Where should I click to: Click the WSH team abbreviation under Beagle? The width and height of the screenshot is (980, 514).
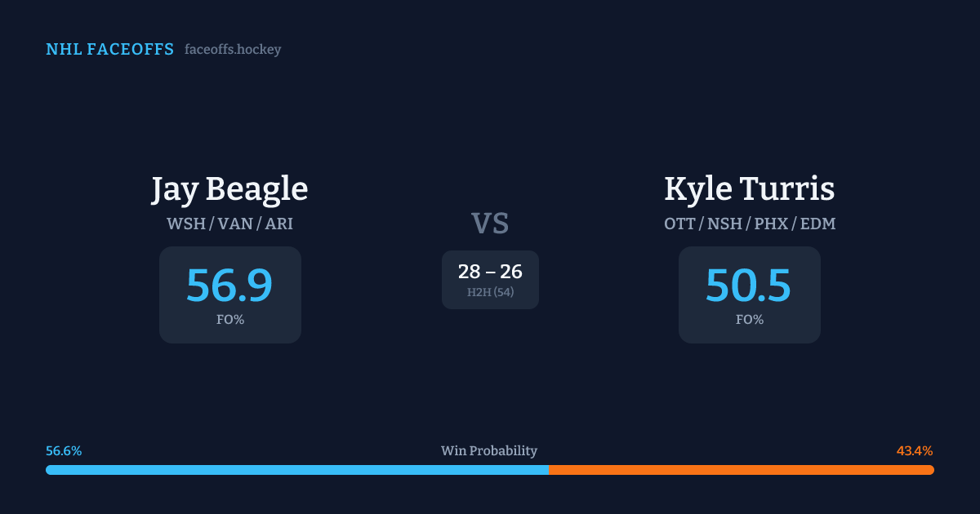point(186,224)
